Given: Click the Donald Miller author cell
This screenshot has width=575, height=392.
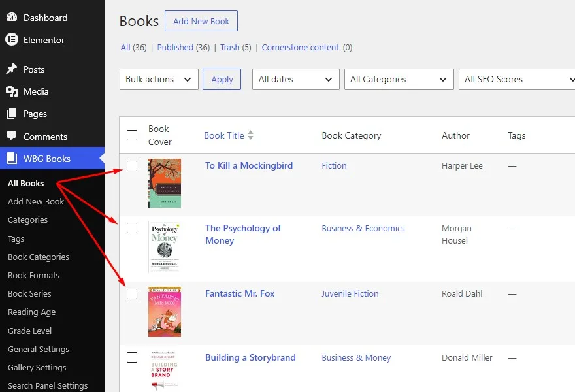Looking at the screenshot, I should [x=467, y=357].
